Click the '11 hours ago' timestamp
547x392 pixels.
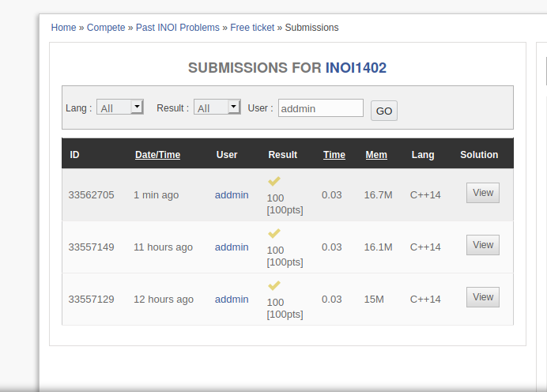tap(163, 247)
